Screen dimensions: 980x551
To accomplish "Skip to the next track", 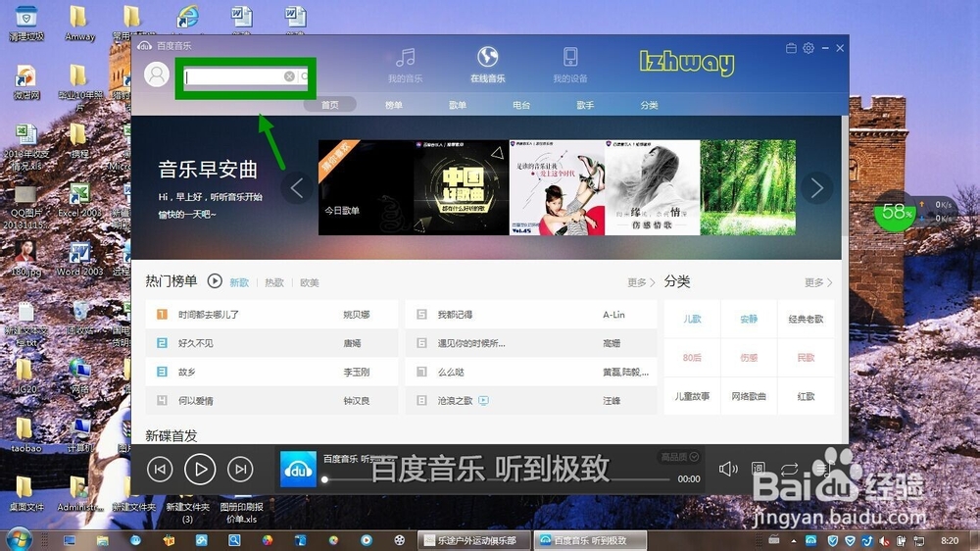I will pos(240,469).
